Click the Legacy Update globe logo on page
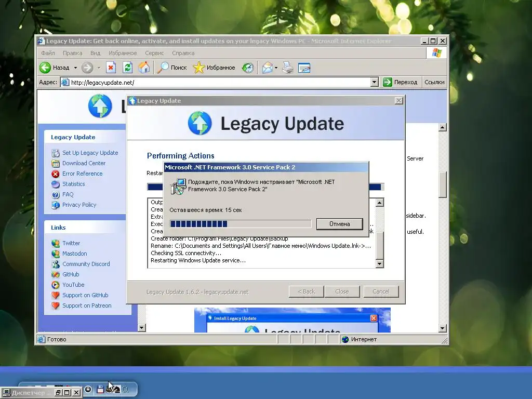This screenshot has width=532, height=399. click(x=100, y=106)
